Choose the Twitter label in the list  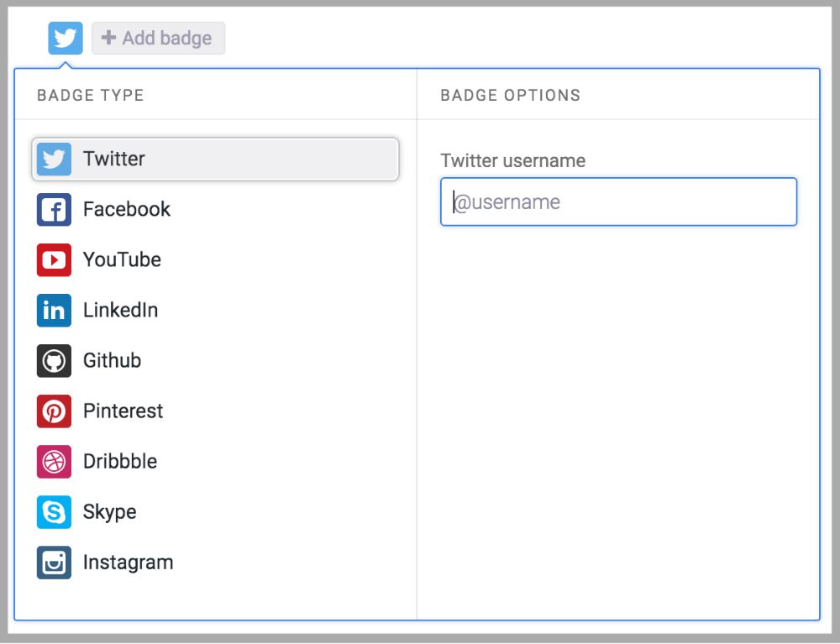[114, 159]
